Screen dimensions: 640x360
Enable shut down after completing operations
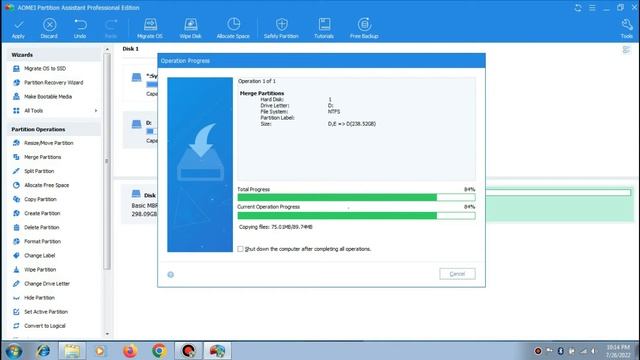click(x=240, y=249)
